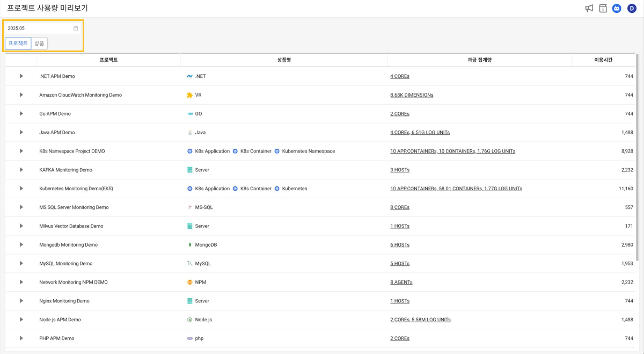Click K8s Container icon in EKS row
The width and height of the screenshot is (644, 354).
coord(235,189)
